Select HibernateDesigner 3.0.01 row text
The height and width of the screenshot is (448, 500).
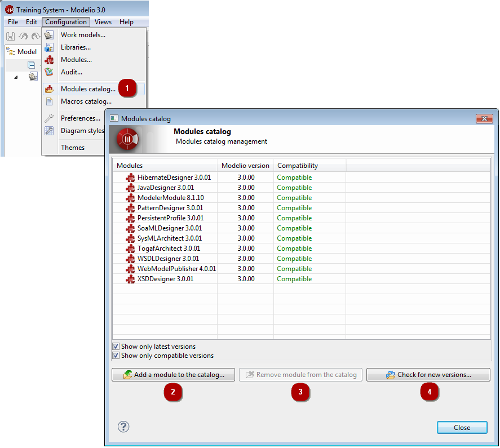(174, 178)
